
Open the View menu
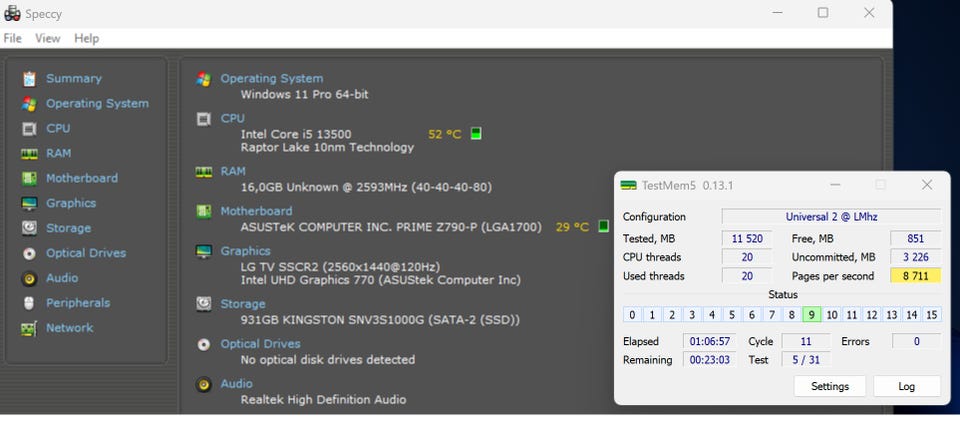point(48,38)
